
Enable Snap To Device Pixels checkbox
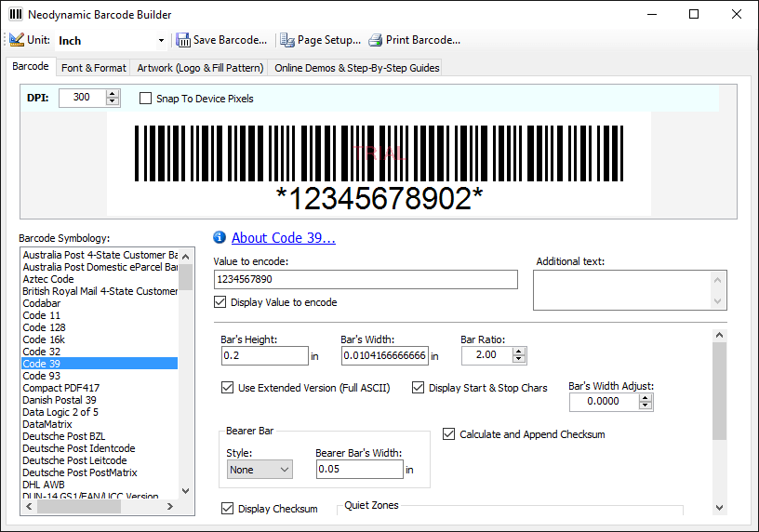coord(145,99)
